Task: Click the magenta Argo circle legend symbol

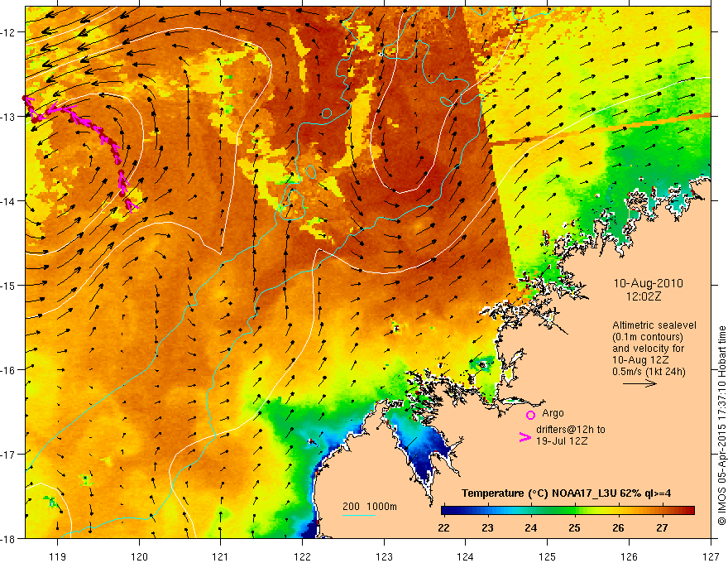Action: pos(530,415)
